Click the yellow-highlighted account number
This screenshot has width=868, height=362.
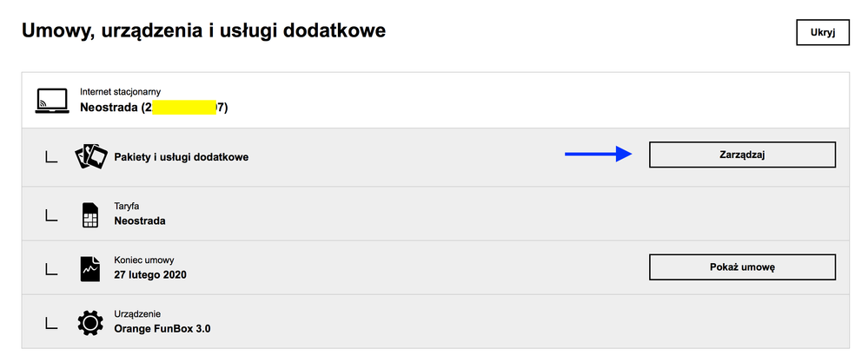click(183, 108)
